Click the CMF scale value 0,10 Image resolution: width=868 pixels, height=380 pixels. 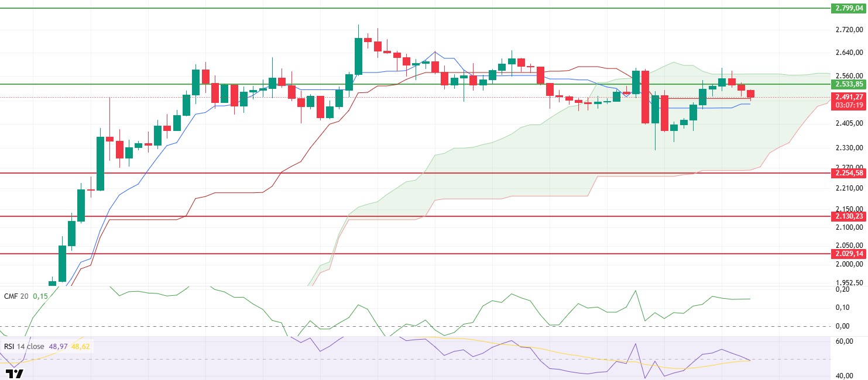[x=842, y=308]
